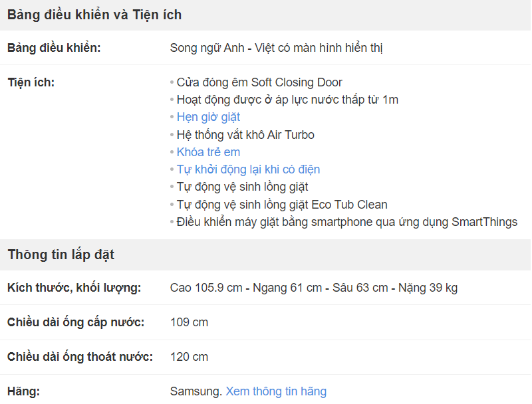The image size is (532, 404).
Task: Open the 'Hẹn giờ giặt' link
Action: [208, 117]
